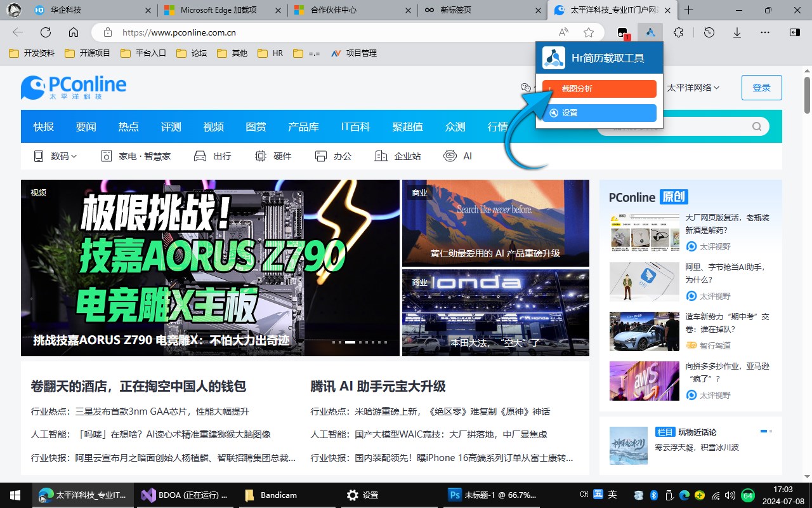Open headline 卷翻天的酒店，正在掏空中国人的钱包
812x508 pixels.
point(138,386)
